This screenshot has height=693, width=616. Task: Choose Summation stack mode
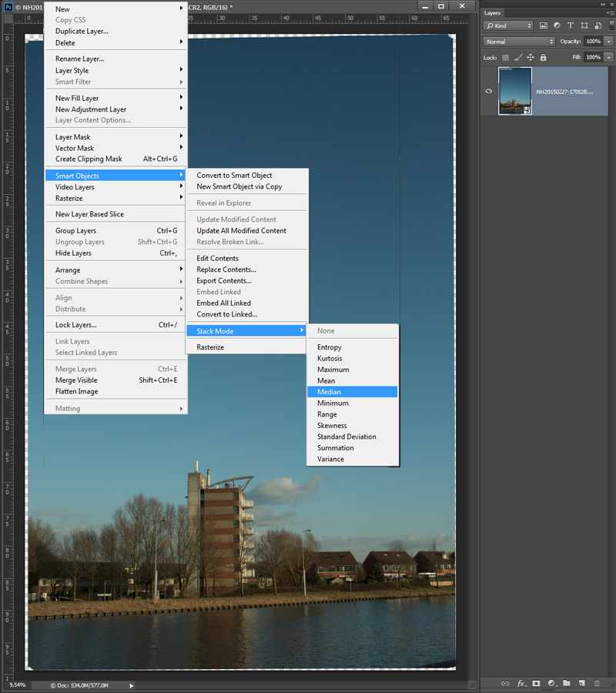tap(352, 447)
